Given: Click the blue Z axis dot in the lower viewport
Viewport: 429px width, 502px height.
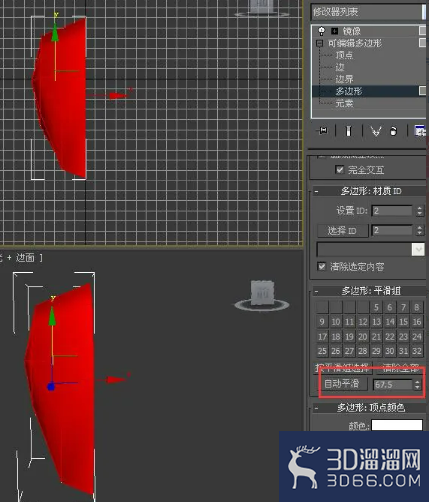Looking at the screenshot, I should click(51, 387).
